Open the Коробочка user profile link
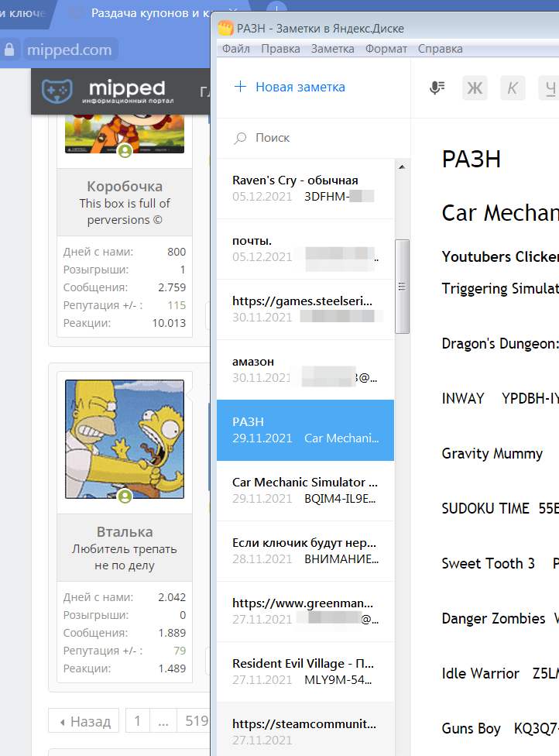The height and width of the screenshot is (756, 559). point(125,186)
